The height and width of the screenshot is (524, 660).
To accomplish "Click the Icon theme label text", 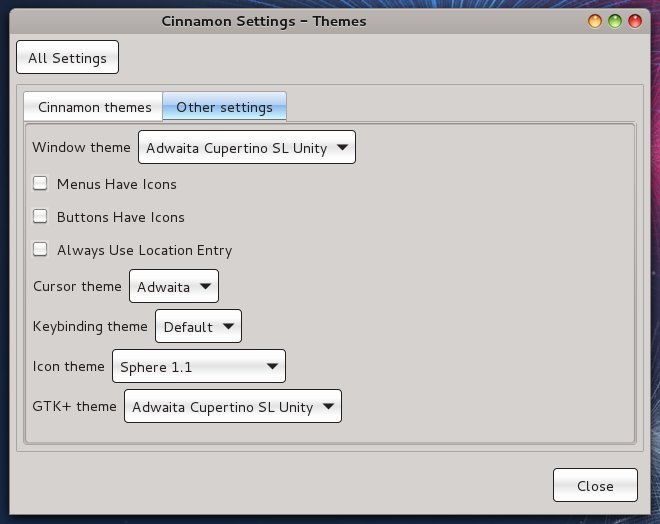I will [68, 366].
